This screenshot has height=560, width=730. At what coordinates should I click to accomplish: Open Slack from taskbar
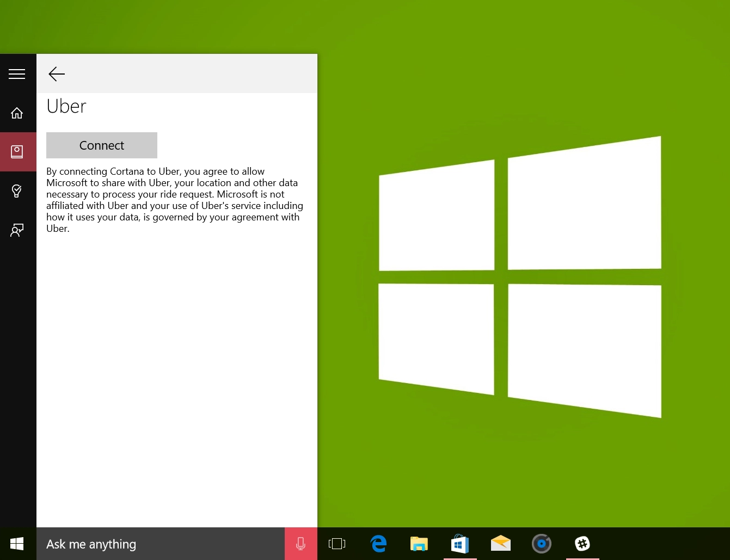(x=582, y=544)
